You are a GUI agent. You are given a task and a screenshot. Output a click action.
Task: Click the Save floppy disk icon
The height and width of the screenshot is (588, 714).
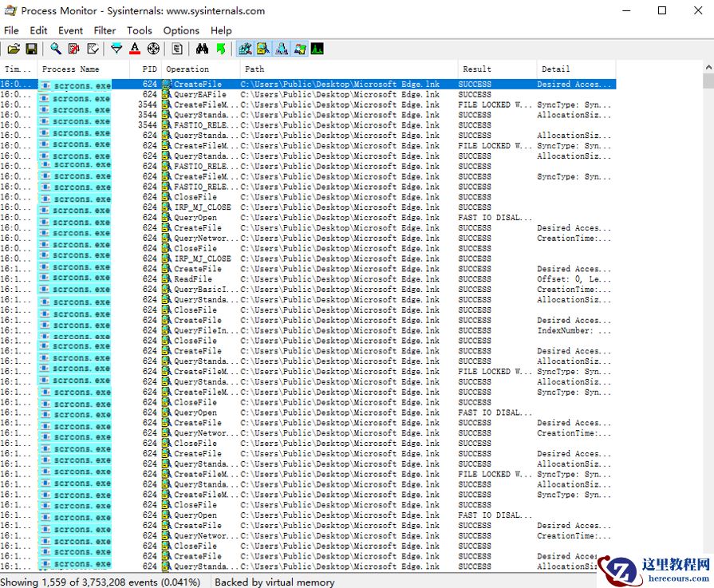click(x=32, y=49)
